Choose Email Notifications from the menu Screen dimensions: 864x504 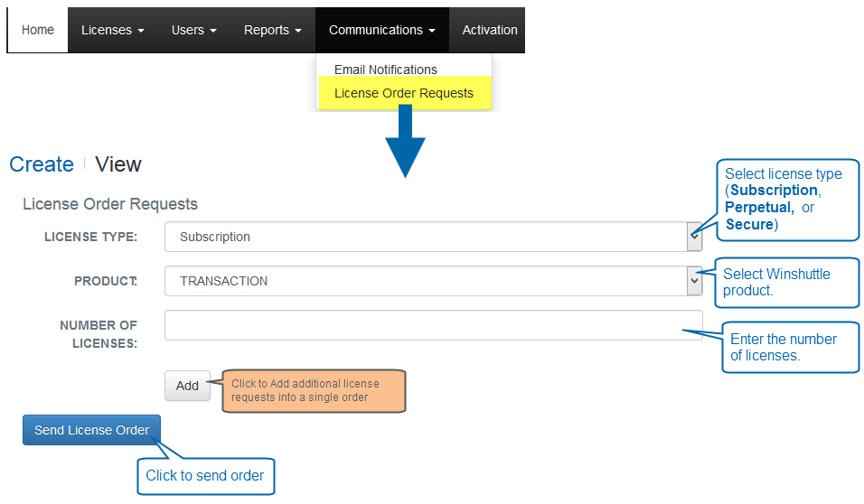(x=385, y=70)
